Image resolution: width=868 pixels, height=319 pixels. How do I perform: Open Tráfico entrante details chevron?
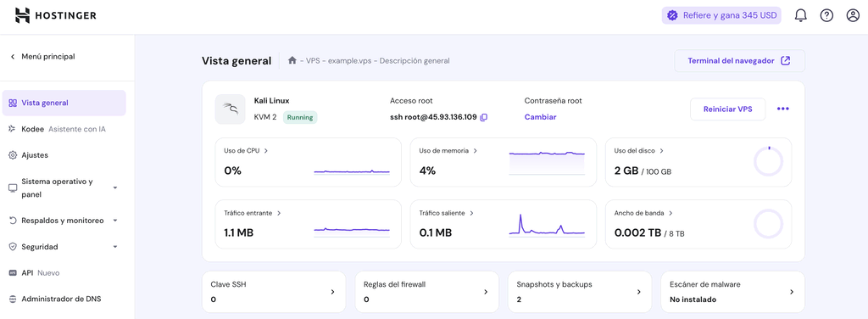(x=279, y=213)
